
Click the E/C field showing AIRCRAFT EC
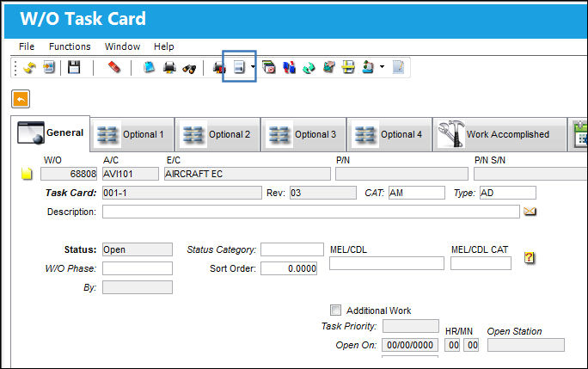248,174
